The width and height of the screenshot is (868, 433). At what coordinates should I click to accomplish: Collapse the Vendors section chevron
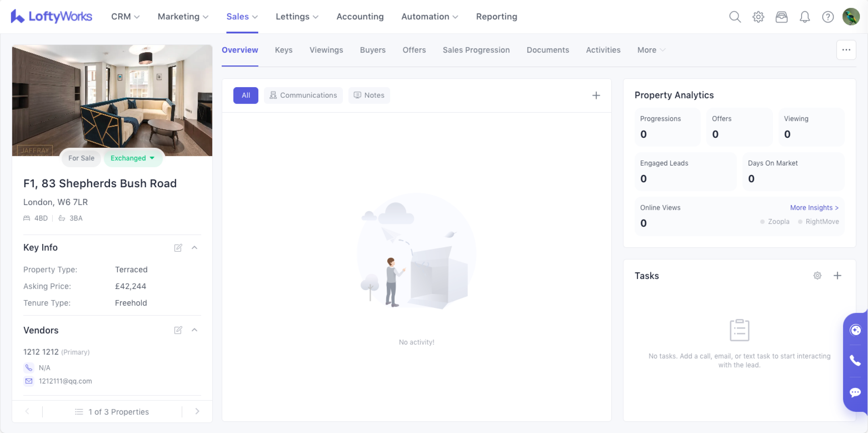pos(194,330)
